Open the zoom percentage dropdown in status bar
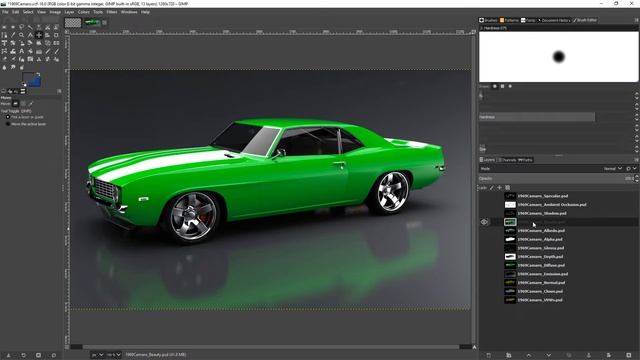This screenshot has height=360, width=640. pyautogui.click(x=113, y=355)
